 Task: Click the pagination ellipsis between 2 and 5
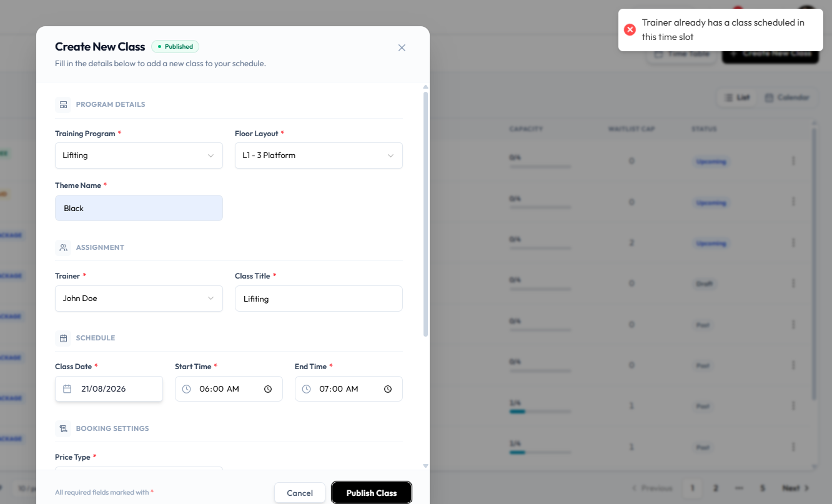[x=739, y=488]
